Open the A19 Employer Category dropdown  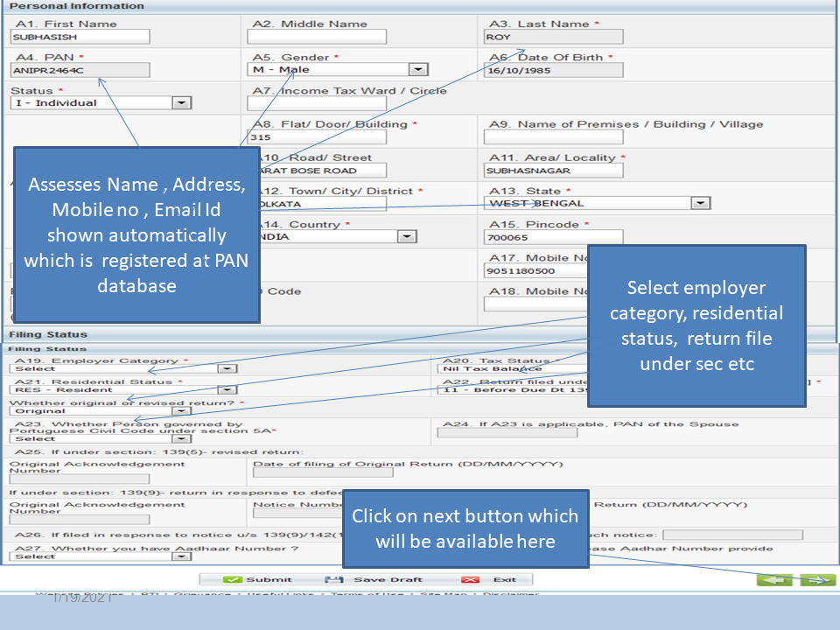(x=227, y=368)
